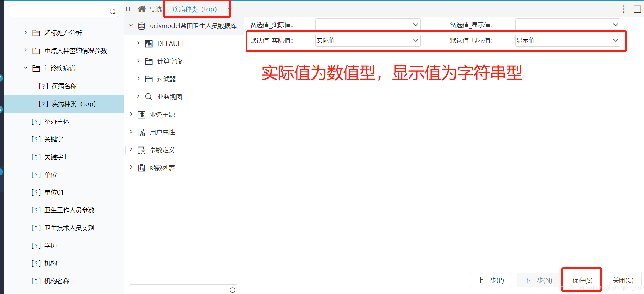644x294 pixels.
Task: Click the DEFAULT tree label
Action: [x=171, y=44]
